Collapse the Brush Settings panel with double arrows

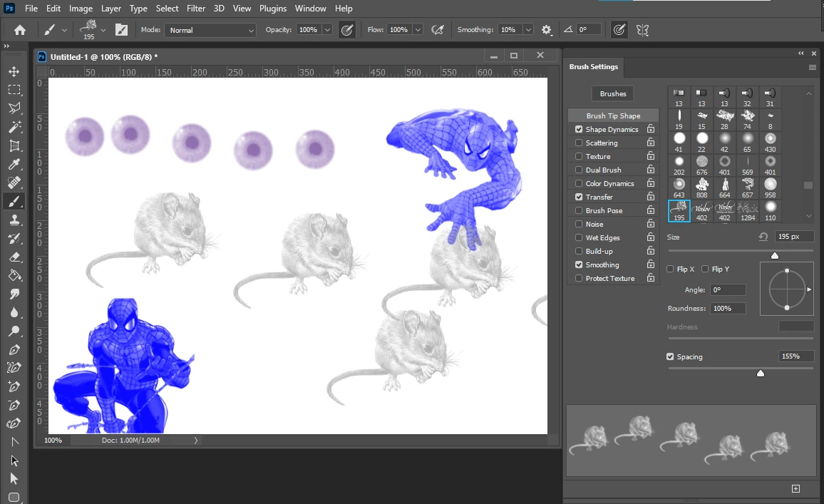(800, 53)
